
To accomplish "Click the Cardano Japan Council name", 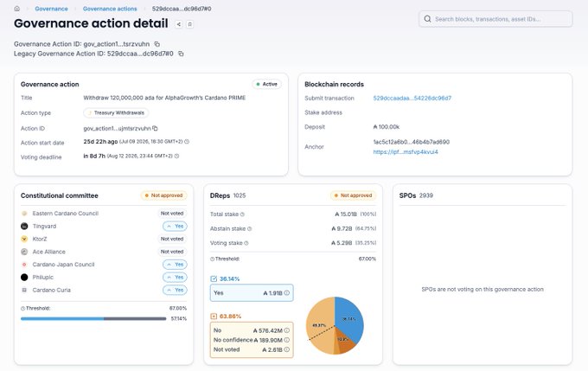I will (63, 265).
